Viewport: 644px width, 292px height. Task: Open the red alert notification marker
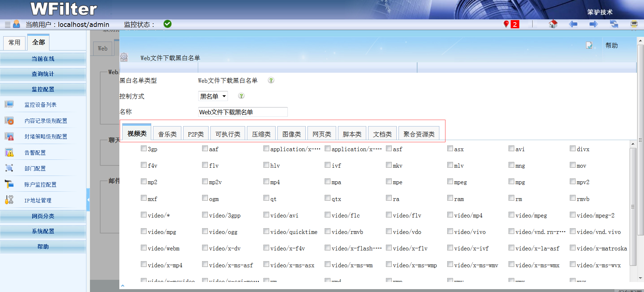click(506, 24)
